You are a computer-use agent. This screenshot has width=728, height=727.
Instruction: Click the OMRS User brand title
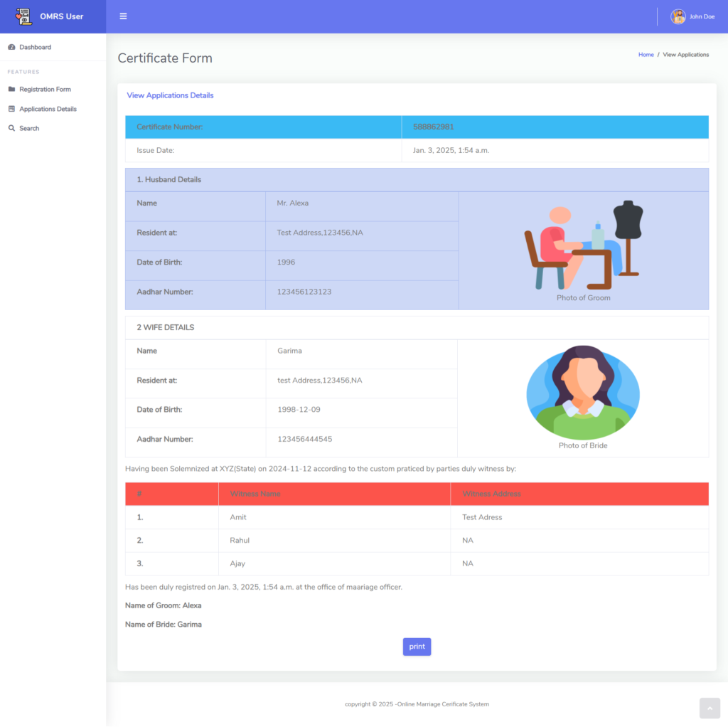coord(61,16)
